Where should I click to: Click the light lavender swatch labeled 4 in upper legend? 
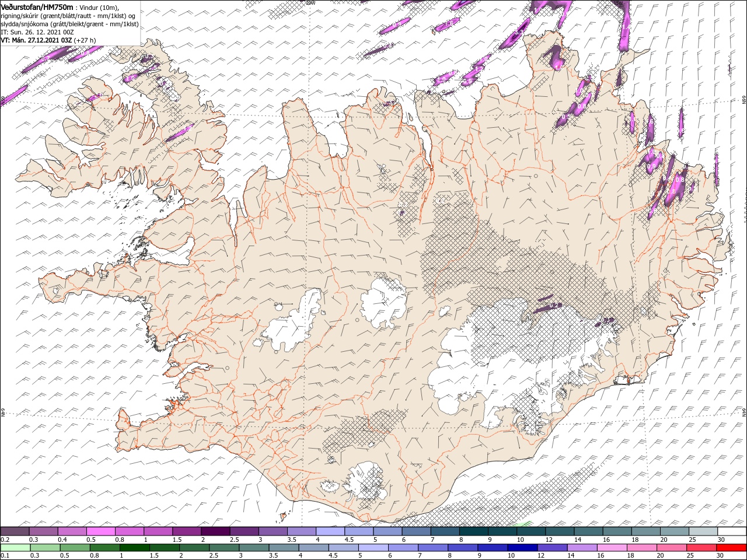click(330, 531)
